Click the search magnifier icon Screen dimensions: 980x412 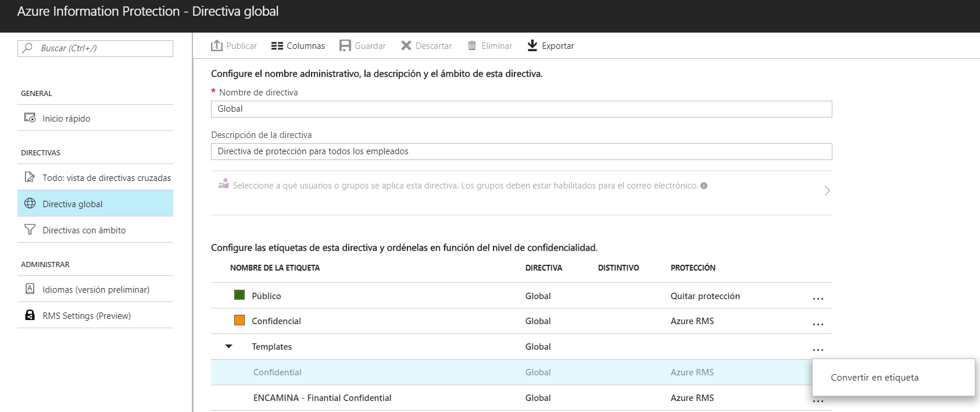[27, 48]
